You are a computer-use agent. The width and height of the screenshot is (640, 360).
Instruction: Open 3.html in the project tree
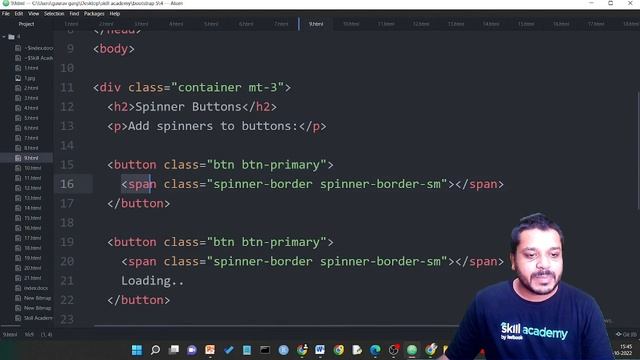[31, 98]
